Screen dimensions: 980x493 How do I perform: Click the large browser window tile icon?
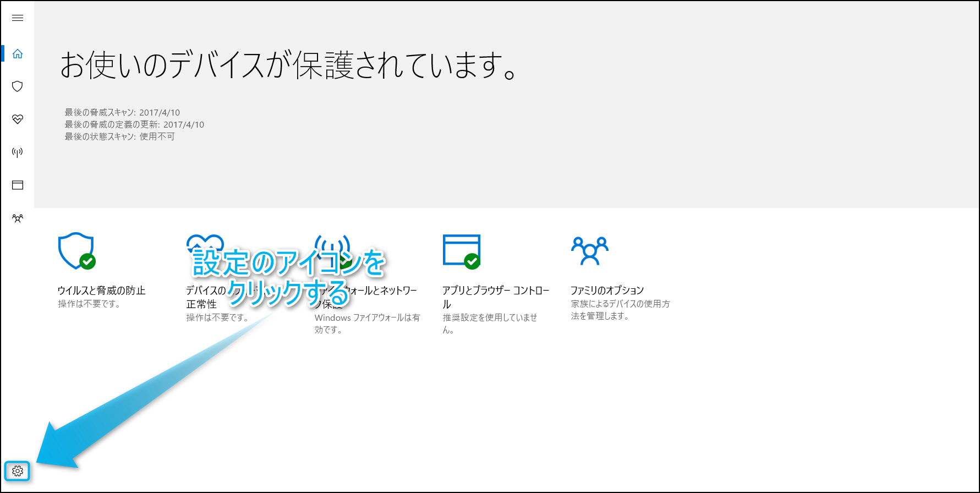coord(461,251)
